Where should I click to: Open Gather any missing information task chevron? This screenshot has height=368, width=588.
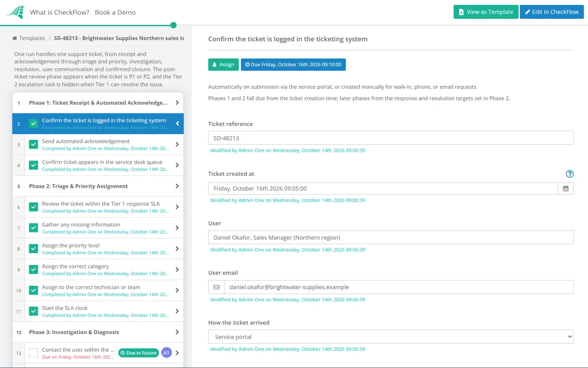177,228
